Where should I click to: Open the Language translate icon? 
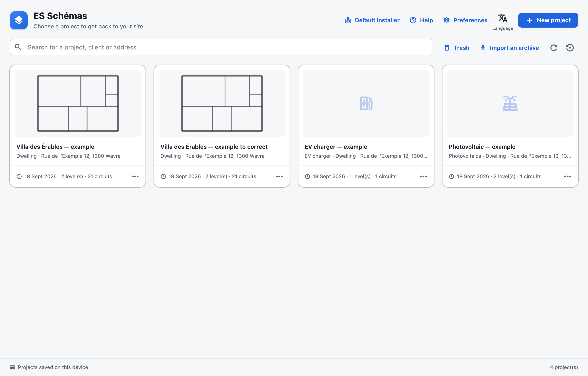[x=502, y=18]
